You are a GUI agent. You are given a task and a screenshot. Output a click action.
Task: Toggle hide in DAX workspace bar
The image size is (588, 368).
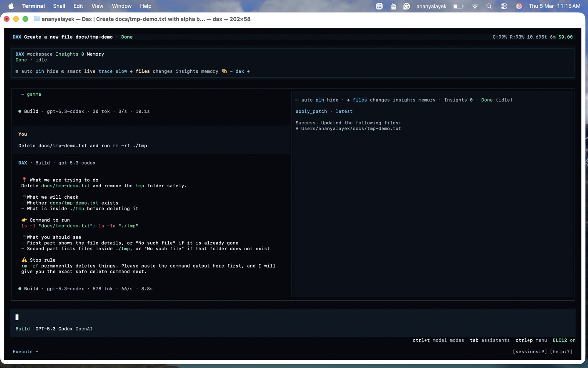[x=53, y=71]
